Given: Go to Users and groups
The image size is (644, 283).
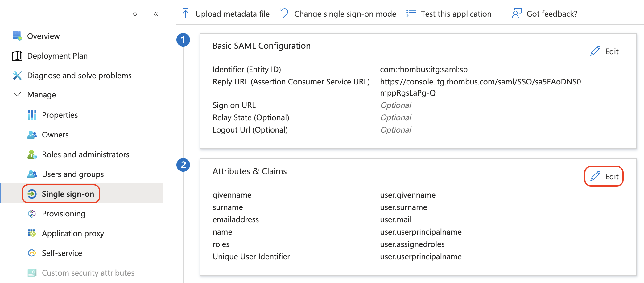Looking at the screenshot, I should coord(73,174).
